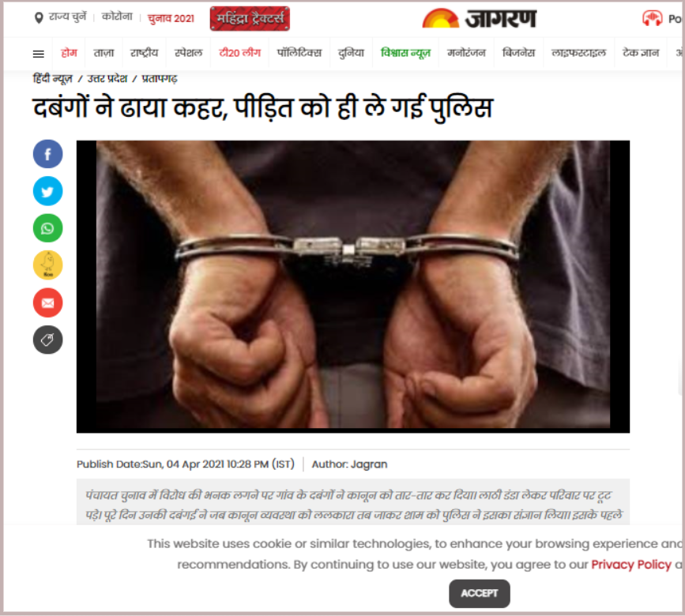Click the dark tag icon in sidebar
Screen dimensions: 685x616
coord(47,340)
